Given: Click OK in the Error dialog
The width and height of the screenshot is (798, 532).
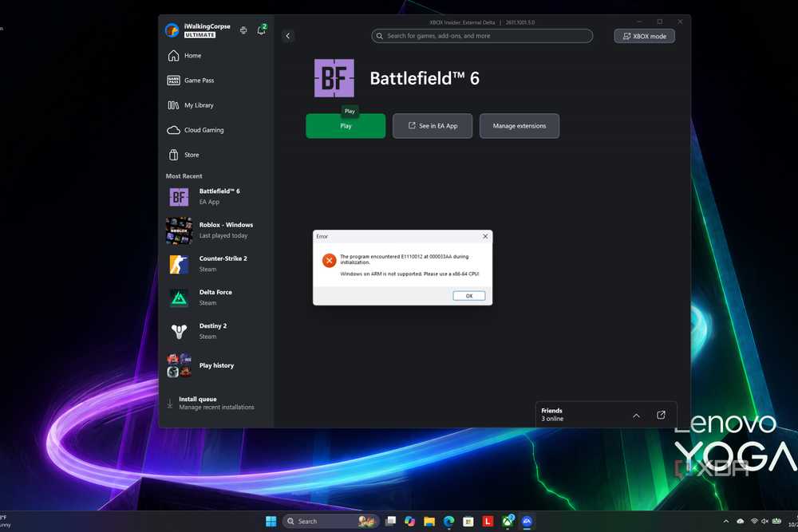Looking at the screenshot, I should (x=468, y=295).
